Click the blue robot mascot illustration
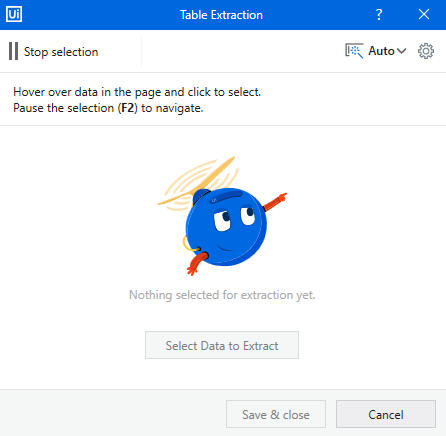This screenshot has height=436, width=446. [222, 216]
